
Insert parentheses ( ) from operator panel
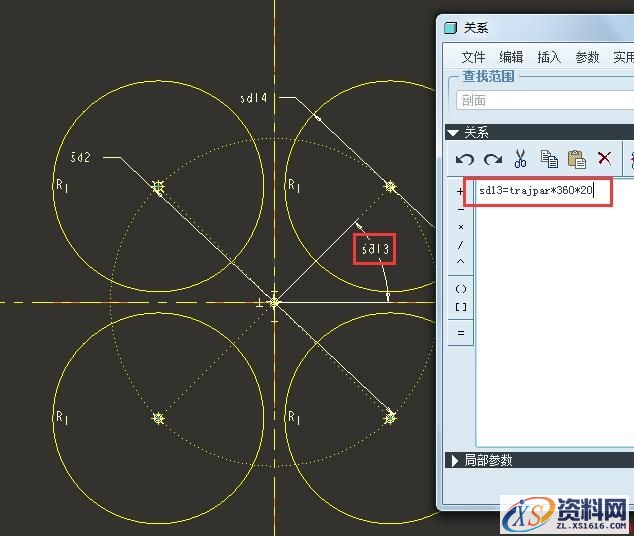coord(460,289)
